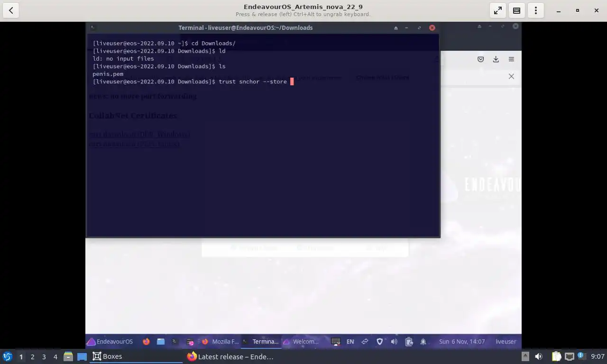
Task: Switch to host virtual desktop 2
Action: pos(32,356)
